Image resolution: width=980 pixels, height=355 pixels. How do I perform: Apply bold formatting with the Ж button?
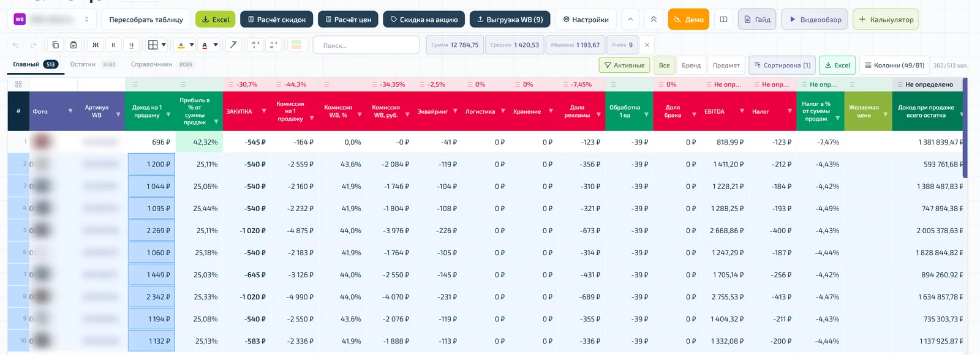click(x=96, y=45)
